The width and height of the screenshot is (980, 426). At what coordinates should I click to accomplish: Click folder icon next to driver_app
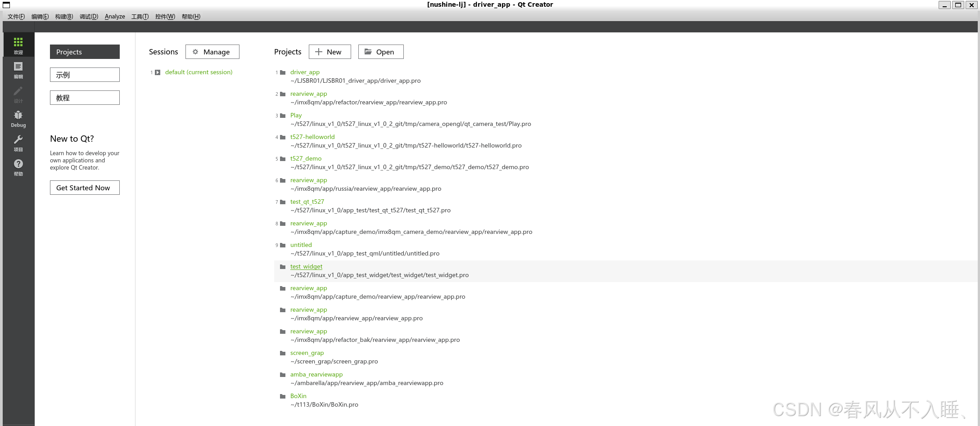point(283,72)
